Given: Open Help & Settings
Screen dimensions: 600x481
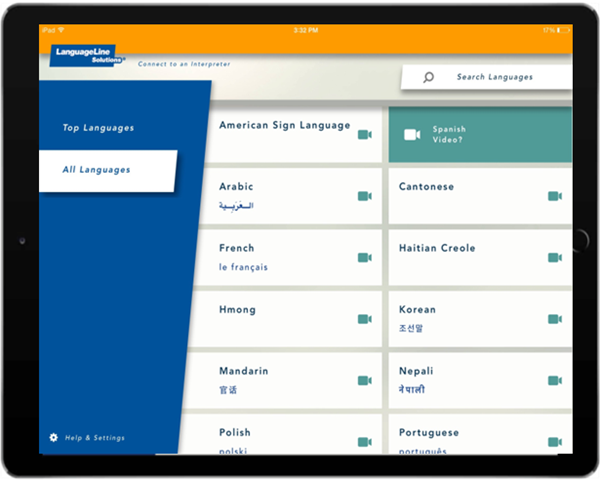Looking at the screenshot, I should (x=93, y=438).
